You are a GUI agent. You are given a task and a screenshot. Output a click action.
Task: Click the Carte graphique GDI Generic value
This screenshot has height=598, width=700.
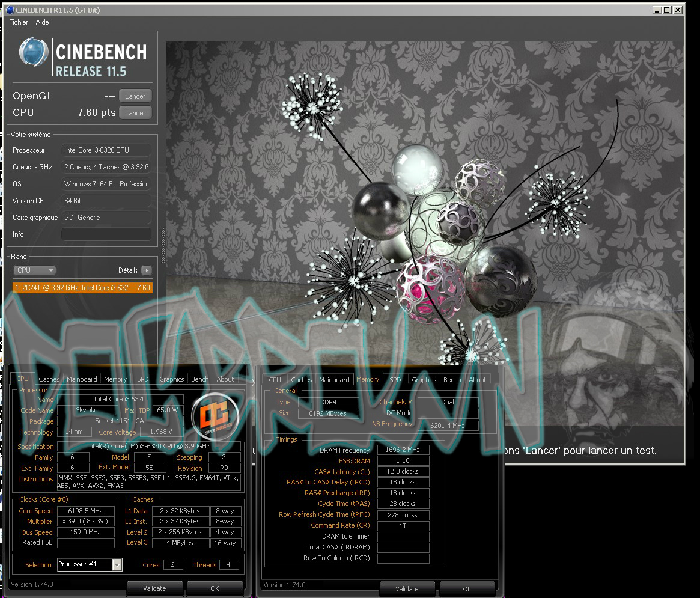point(106,218)
